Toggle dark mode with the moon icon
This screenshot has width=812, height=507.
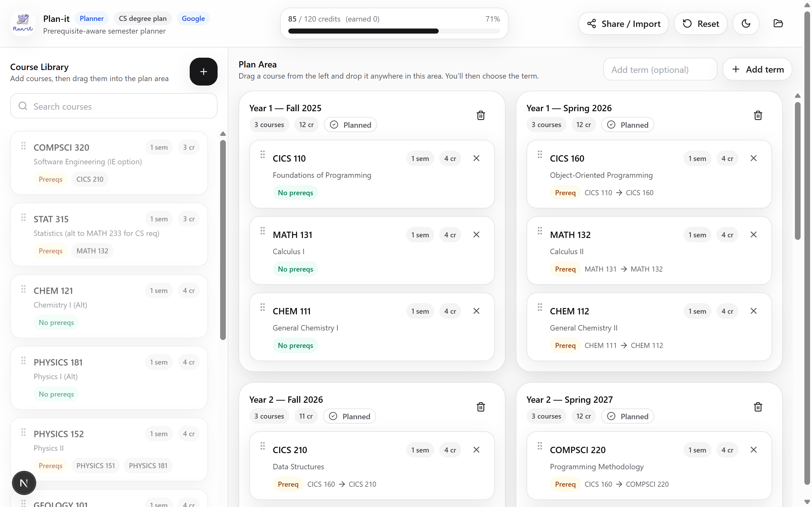746,23
